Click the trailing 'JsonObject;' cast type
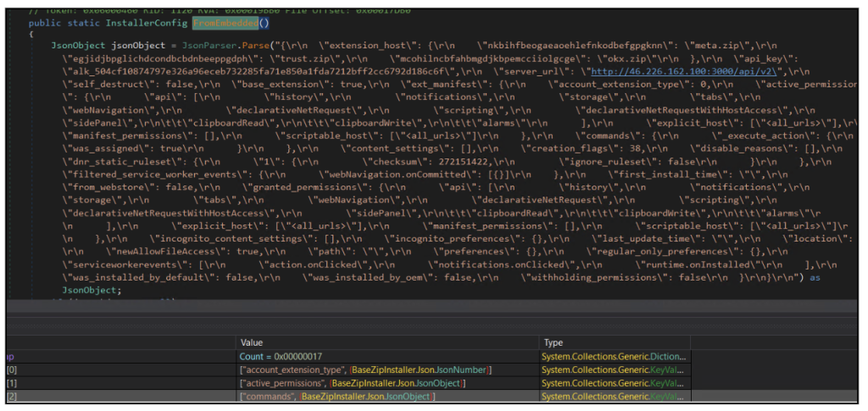Viewport: 868px width, 411px height. click(x=91, y=290)
